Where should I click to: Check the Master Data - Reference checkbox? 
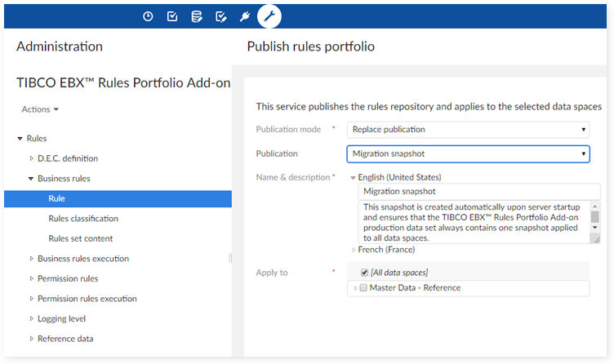click(x=363, y=288)
